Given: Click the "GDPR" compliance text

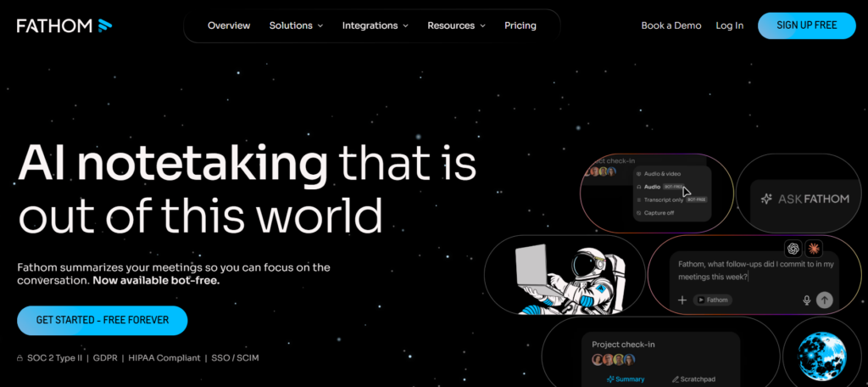Looking at the screenshot, I should pyautogui.click(x=105, y=358).
